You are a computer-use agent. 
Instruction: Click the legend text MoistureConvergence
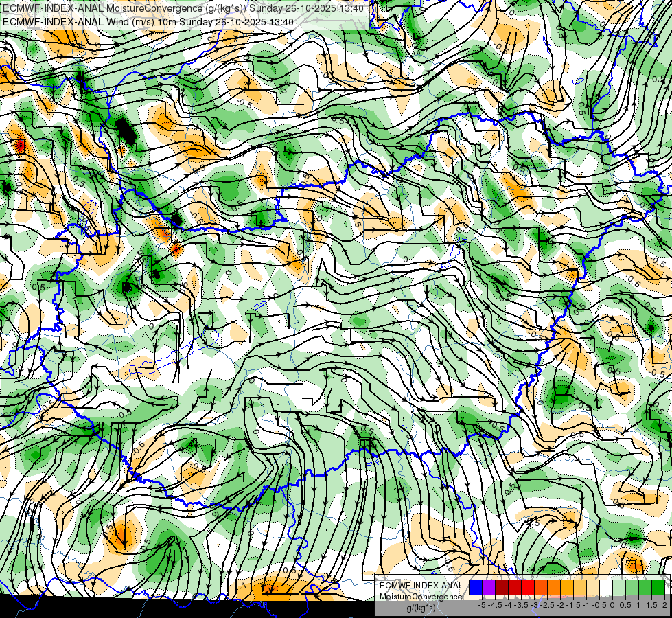click(421, 597)
